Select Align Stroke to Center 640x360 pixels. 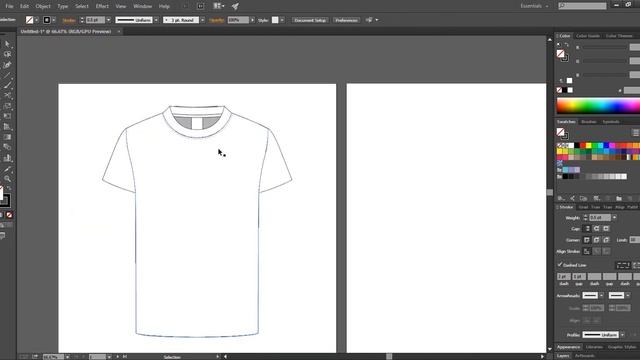pyautogui.click(x=587, y=251)
